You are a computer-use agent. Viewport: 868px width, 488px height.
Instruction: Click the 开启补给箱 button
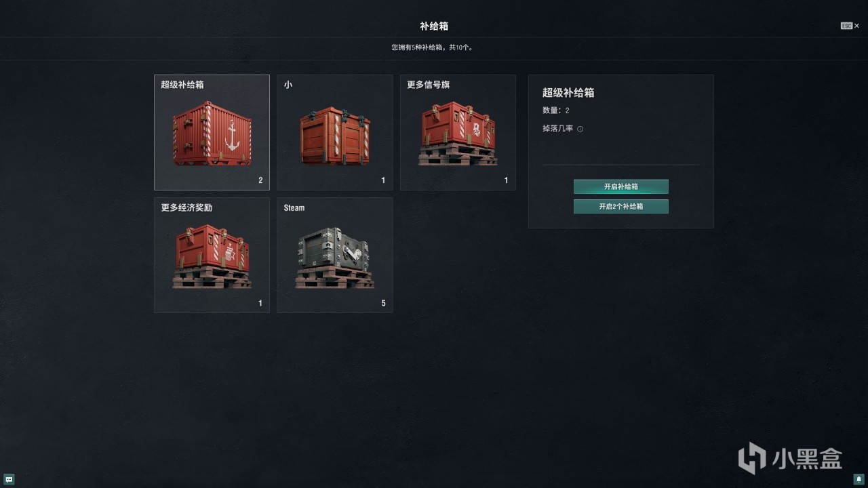point(621,186)
